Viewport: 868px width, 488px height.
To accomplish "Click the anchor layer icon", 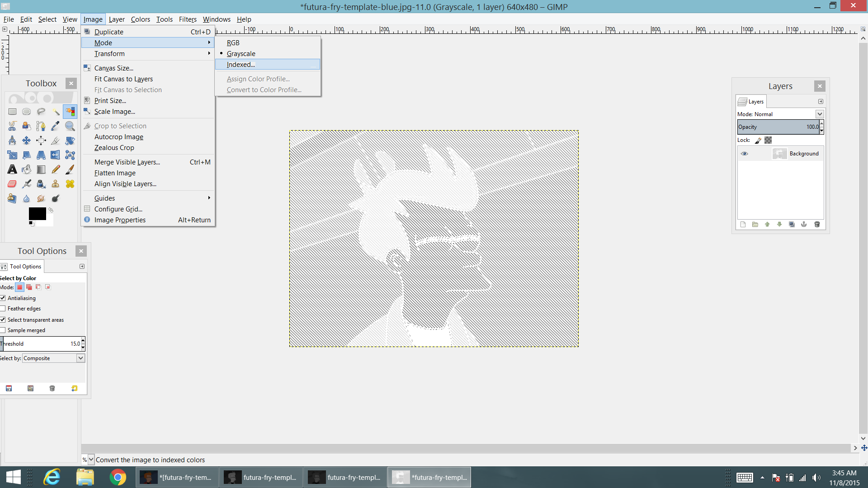I will click(804, 225).
